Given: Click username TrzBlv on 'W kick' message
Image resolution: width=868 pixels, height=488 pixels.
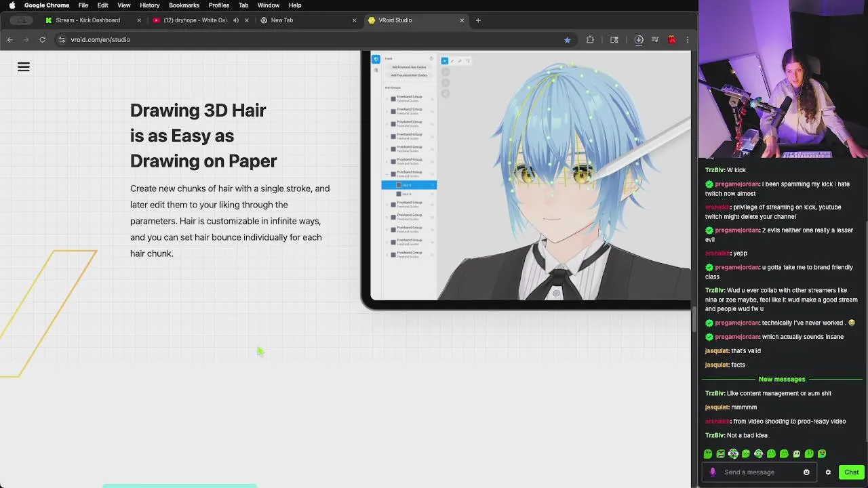Looking at the screenshot, I should click(715, 170).
